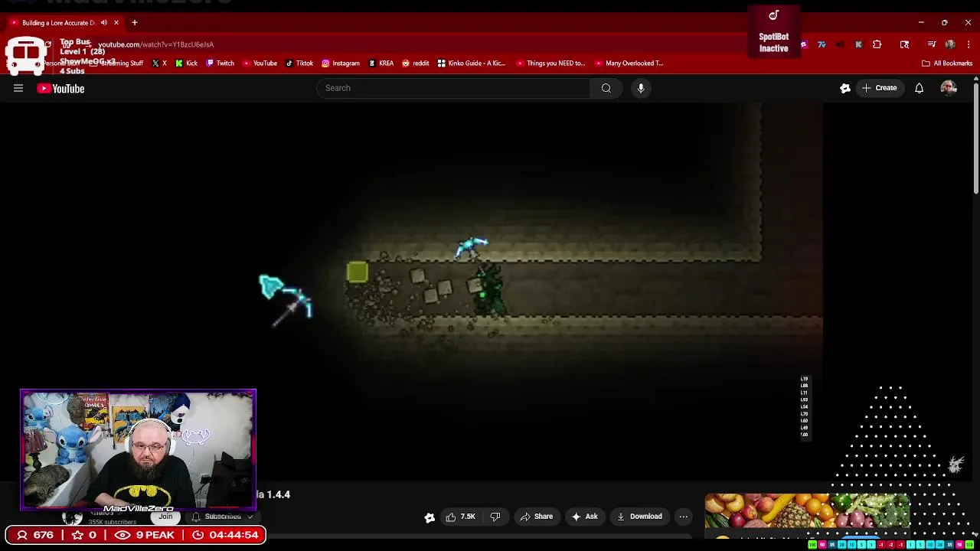This screenshot has height=551, width=980.
Task: Open the browser profile avatar
Action: coord(950,44)
